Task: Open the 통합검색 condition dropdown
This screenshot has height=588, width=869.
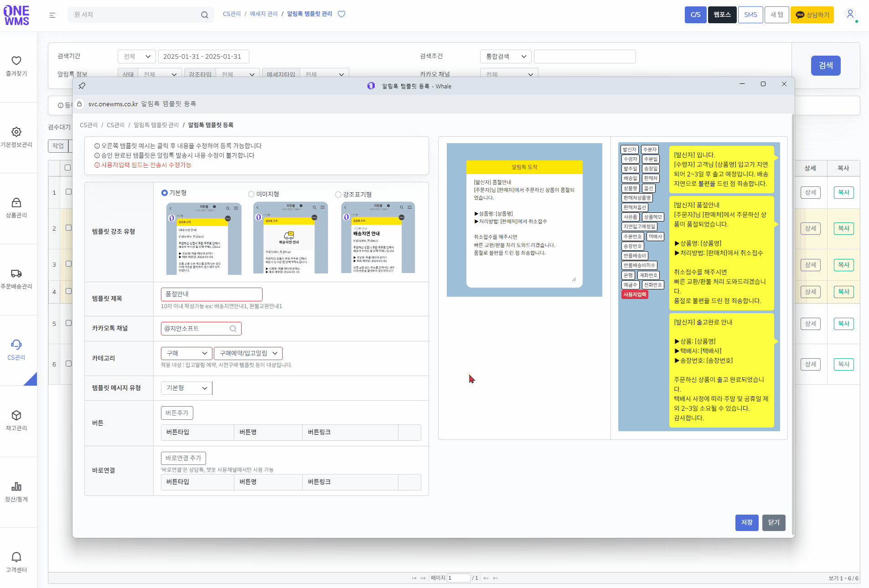Action: click(x=506, y=57)
